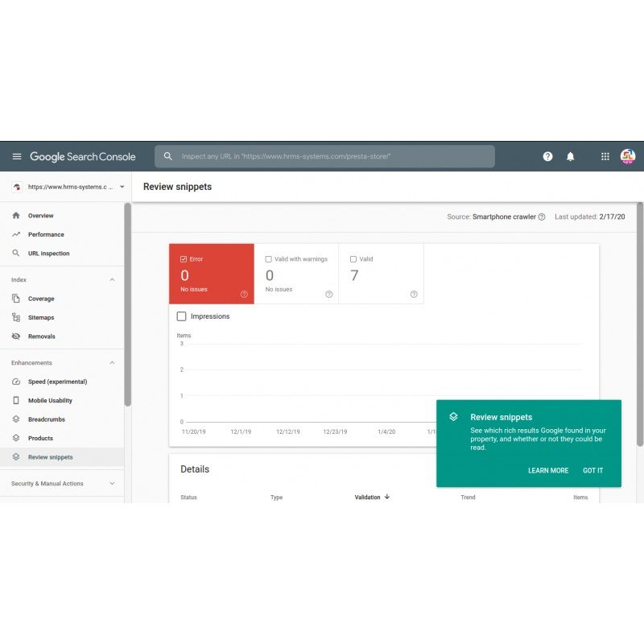Collapse the Enhancements section
The width and height of the screenshot is (644, 644).
point(112,363)
